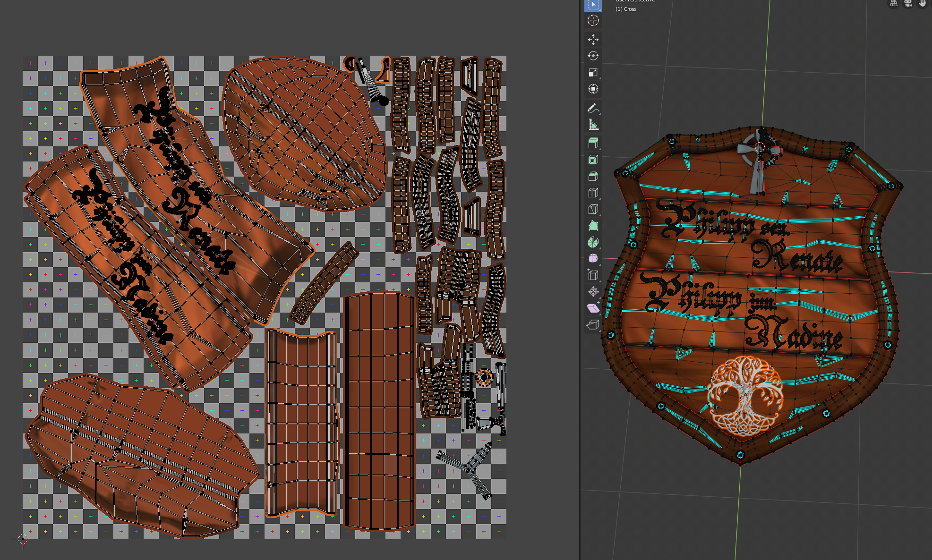The image size is (932, 560).
Task: Choose the Move tool
Action: pyautogui.click(x=593, y=39)
